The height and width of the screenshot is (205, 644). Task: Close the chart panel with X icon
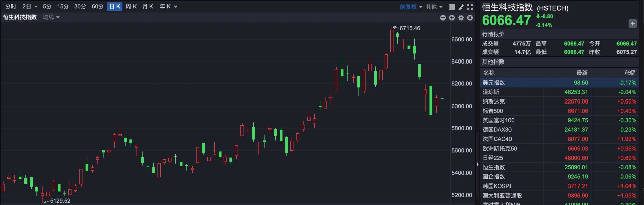[x=470, y=18]
